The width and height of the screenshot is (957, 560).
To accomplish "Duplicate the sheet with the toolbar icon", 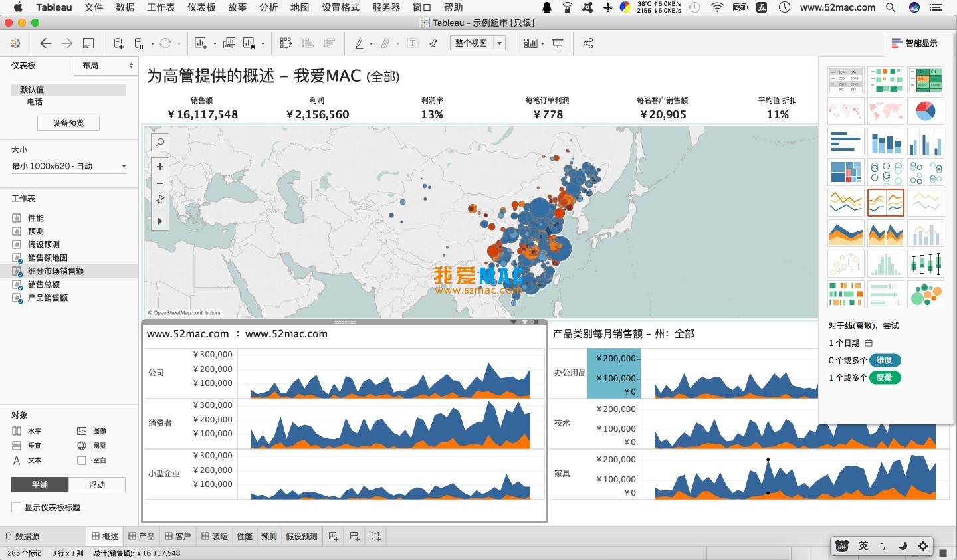I will [229, 43].
